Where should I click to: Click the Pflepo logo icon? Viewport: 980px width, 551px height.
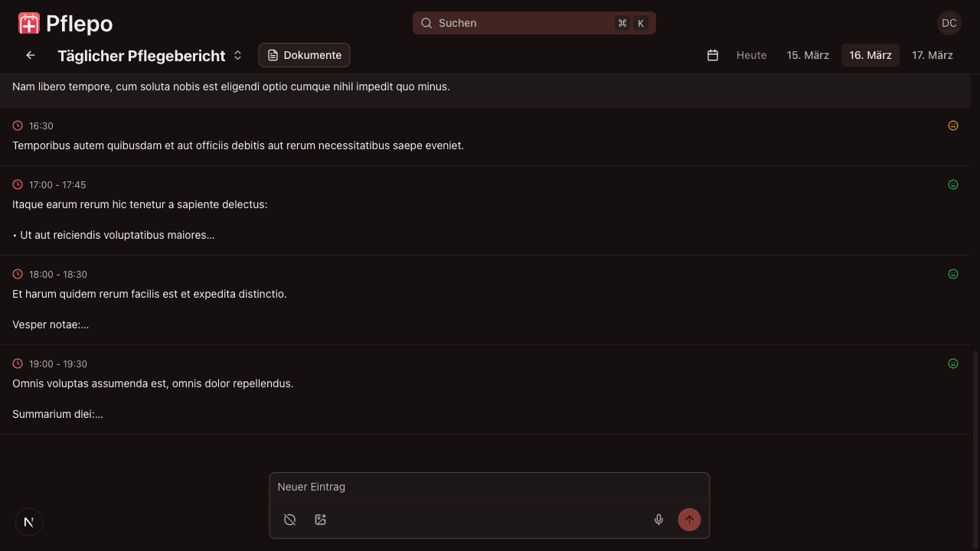point(29,23)
